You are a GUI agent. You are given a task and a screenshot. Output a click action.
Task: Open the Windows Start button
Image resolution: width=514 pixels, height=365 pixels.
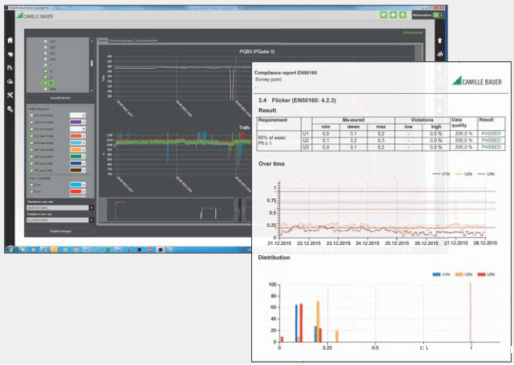[10, 249]
